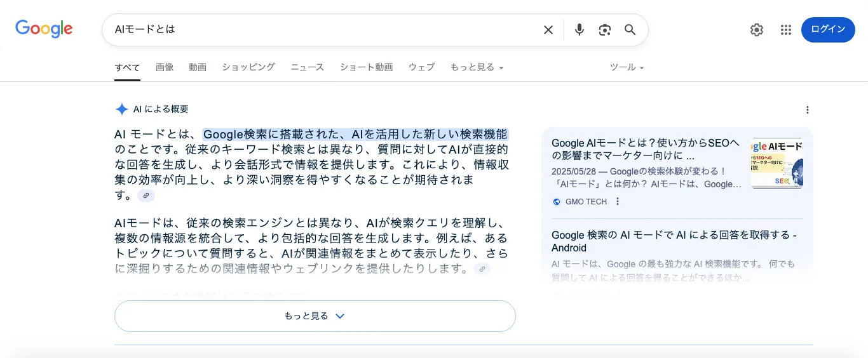
Task: Open Google 検索の AI モード Android help link
Action: coord(674,241)
